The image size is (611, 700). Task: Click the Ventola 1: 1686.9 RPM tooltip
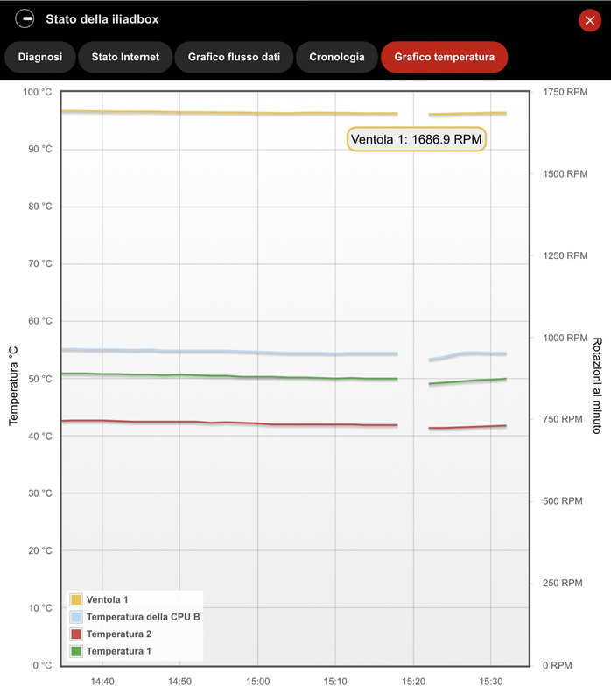[417, 139]
